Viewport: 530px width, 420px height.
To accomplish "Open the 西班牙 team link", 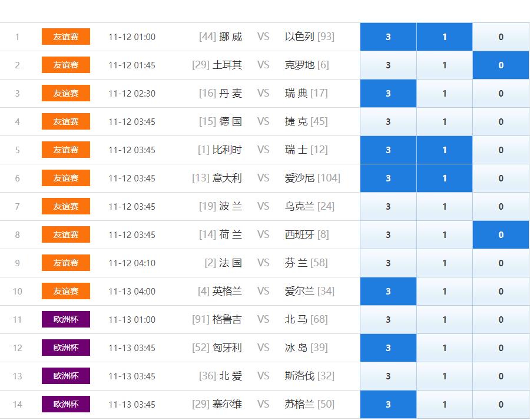I will tap(300, 234).
